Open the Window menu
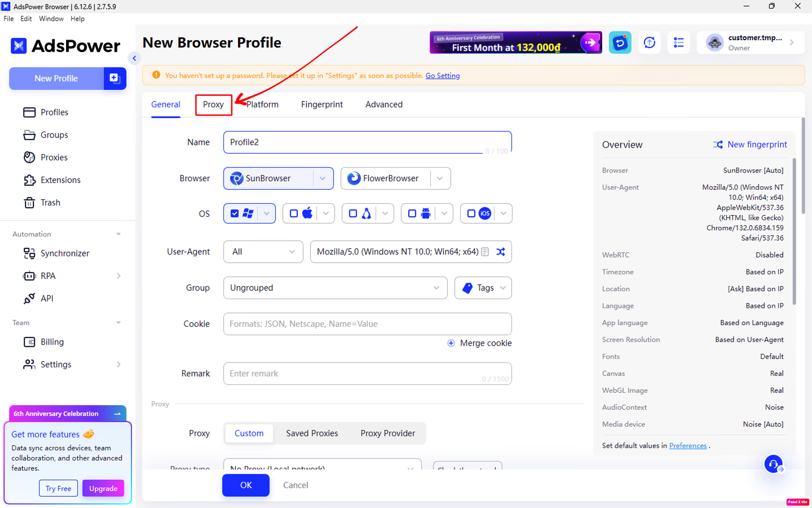Screen dimensions: 812x508 (x=51, y=19)
